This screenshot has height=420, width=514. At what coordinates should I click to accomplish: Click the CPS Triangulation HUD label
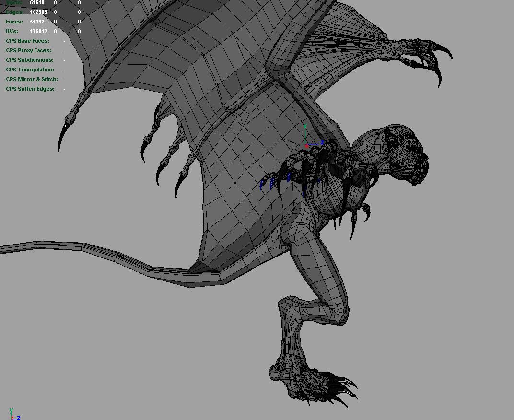pos(30,70)
